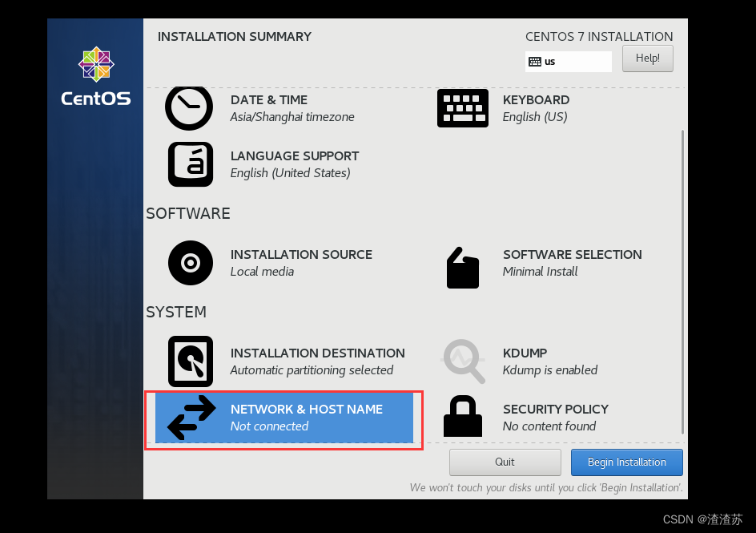Open the INSTALLATION SOURCE label
Image resolution: width=756 pixels, height=533 pixels.
[x=301, y=254]
